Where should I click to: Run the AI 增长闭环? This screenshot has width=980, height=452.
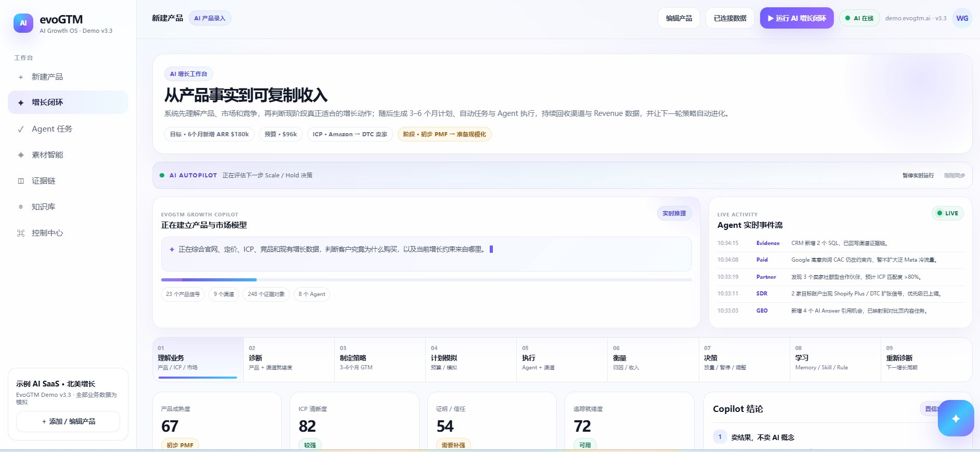coord(796,18)
